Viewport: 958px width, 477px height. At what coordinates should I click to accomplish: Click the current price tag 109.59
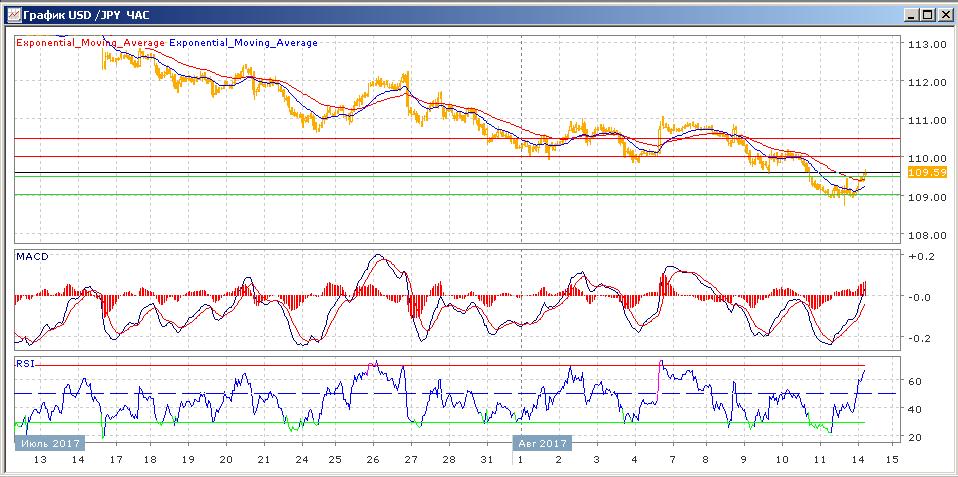click(x=927, y=173)
